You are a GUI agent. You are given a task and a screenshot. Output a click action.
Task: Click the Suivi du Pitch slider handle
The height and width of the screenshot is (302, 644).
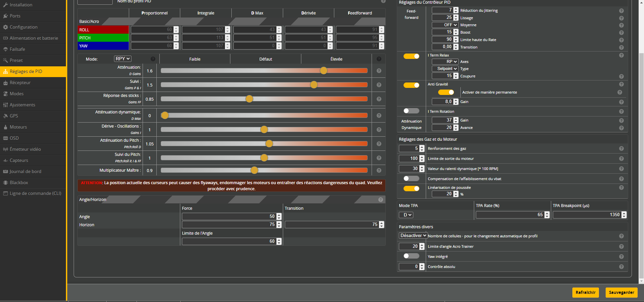click(x=264, y=158)
